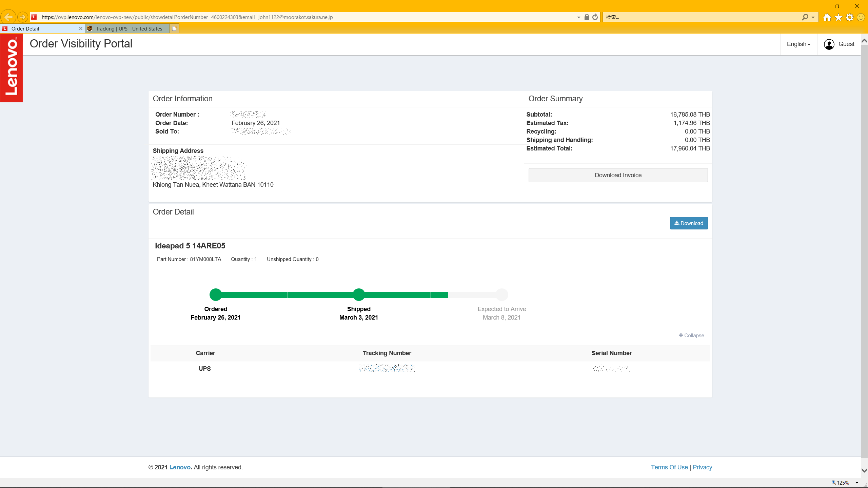Screen dimensions: 868x488
Task: Close the Order Detail tab
Action: [81, 28]
